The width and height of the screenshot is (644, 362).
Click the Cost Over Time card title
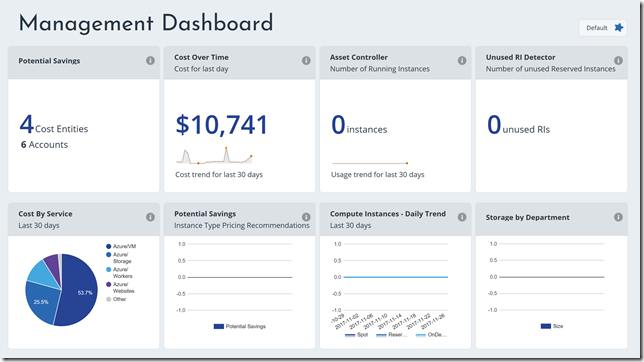click(201, 57)
